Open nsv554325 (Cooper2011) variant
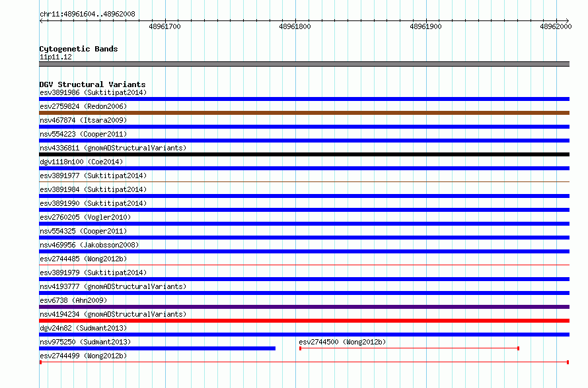The width and height of the screenshot is (588, 388). pos(83,231)
